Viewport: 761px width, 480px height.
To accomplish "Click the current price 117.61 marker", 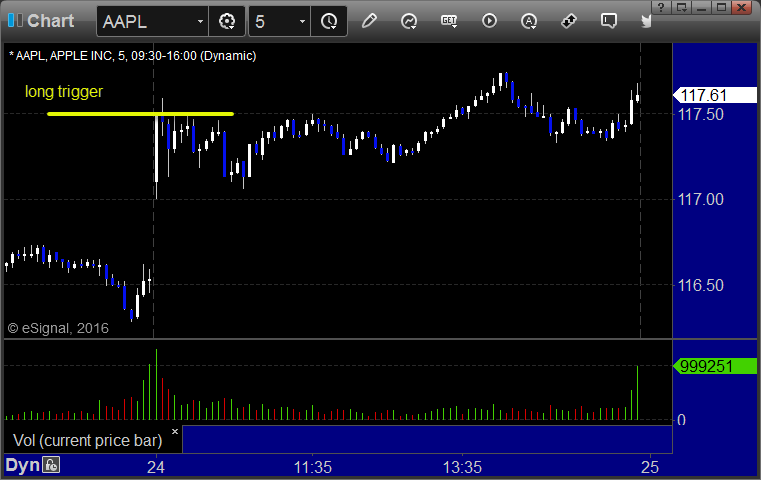I will [x=715, y=95].
